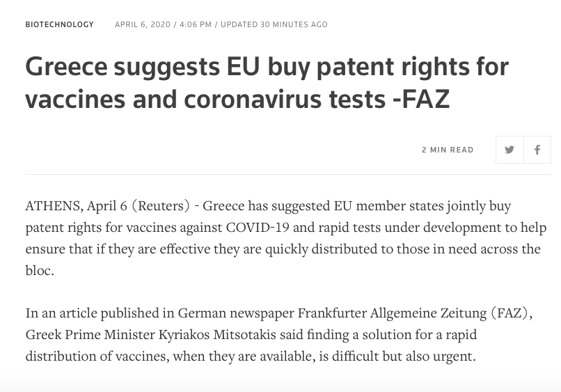Image resolution: width=561 pixels, height=392 pixels.
Task: Click the '2 MIN READ' label
Action: (x=448, y=150)
